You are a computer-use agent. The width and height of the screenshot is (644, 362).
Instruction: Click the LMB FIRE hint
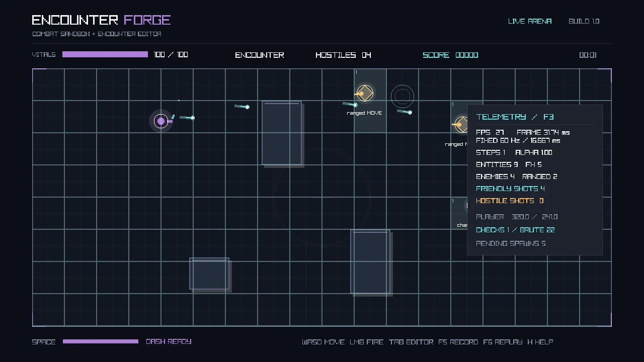[x=367, y=342]
